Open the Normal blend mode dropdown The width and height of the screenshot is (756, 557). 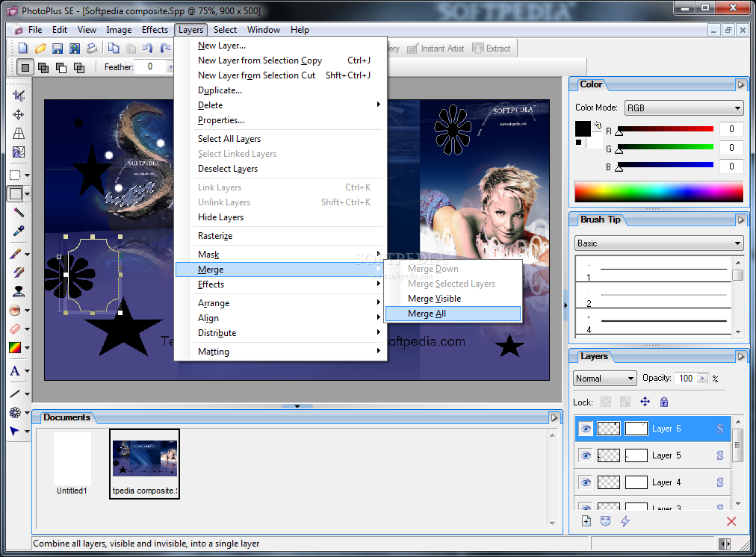point(604,379)
